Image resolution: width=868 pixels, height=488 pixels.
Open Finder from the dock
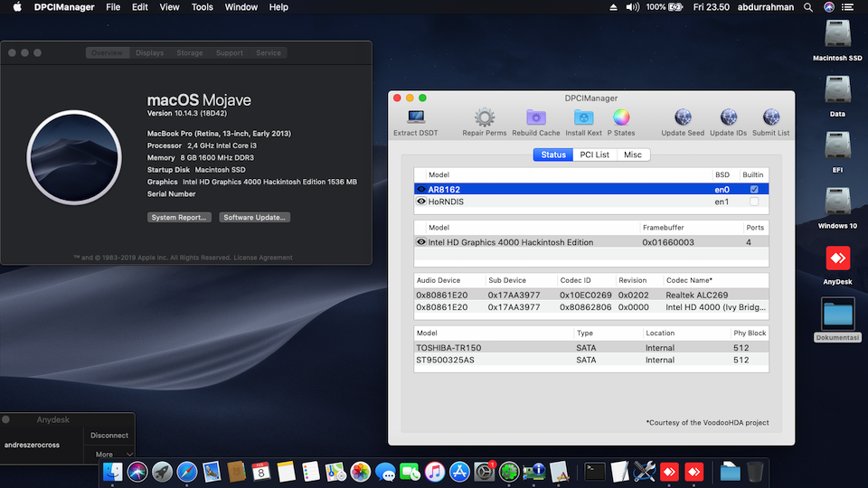point(113,472)
